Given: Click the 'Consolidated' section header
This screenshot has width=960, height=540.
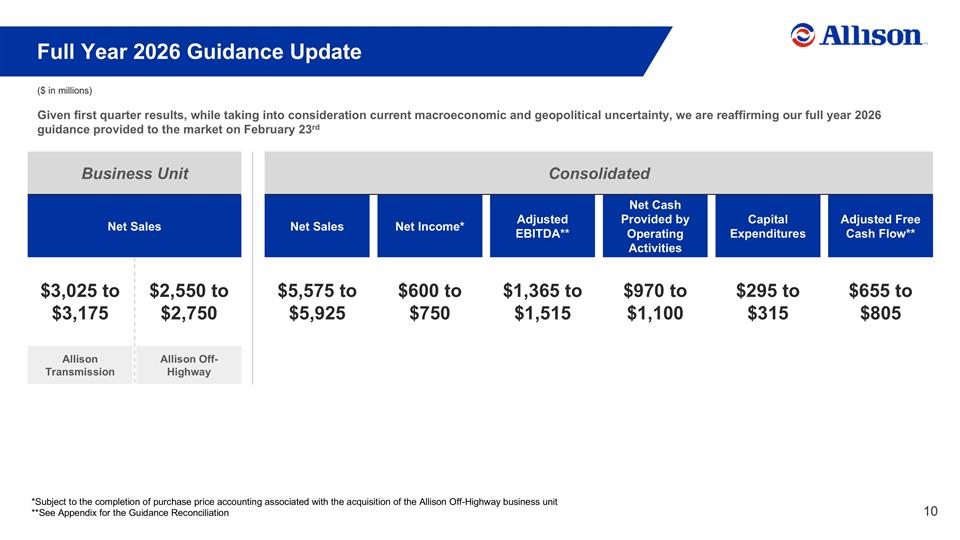Looking at the screenshot, I should (x=599, y=173).
